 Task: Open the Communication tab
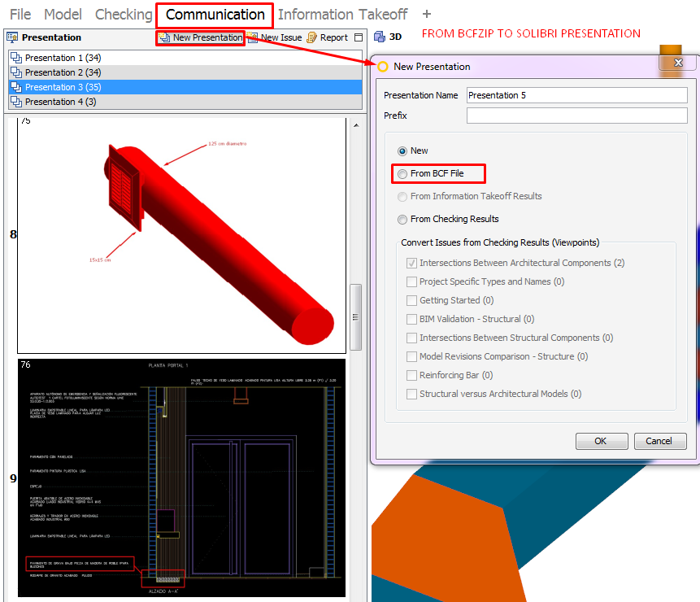pyautogui.click(x=215, y=15)
